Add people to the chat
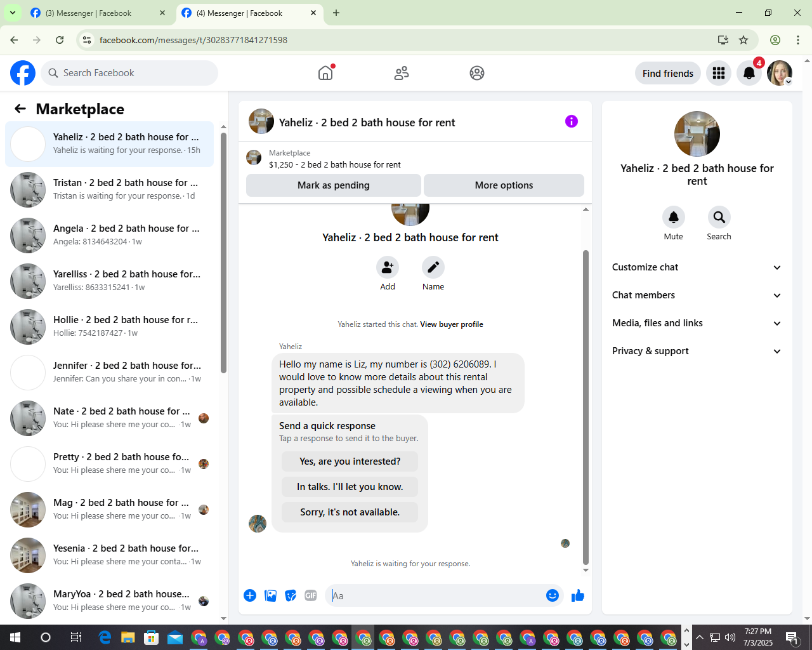This screenshot has width=812, height=650. pos(388,267)
